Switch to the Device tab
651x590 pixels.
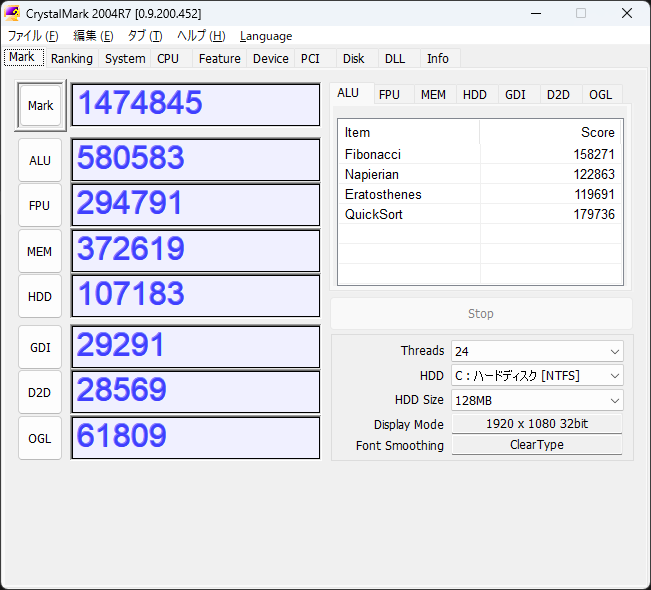271,59
